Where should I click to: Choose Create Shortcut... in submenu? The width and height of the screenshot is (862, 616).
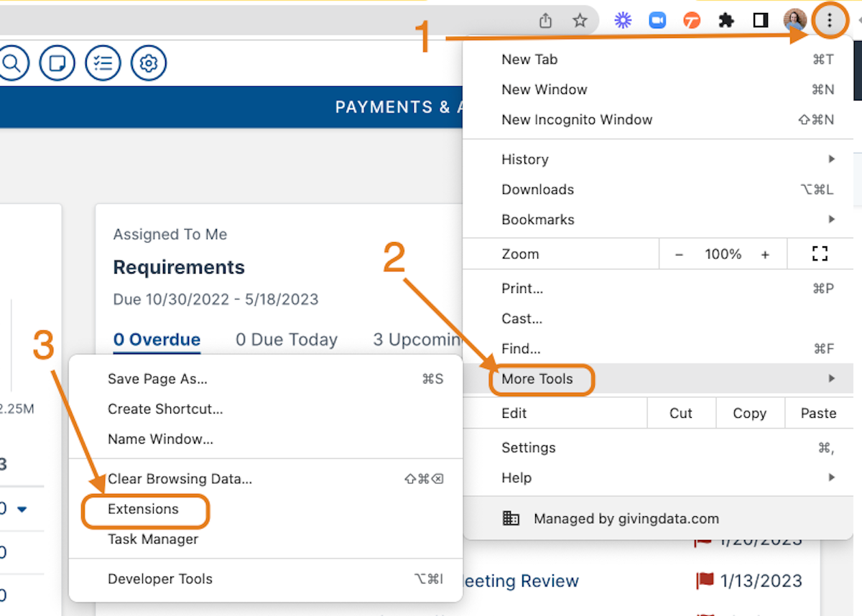point(266,409)
